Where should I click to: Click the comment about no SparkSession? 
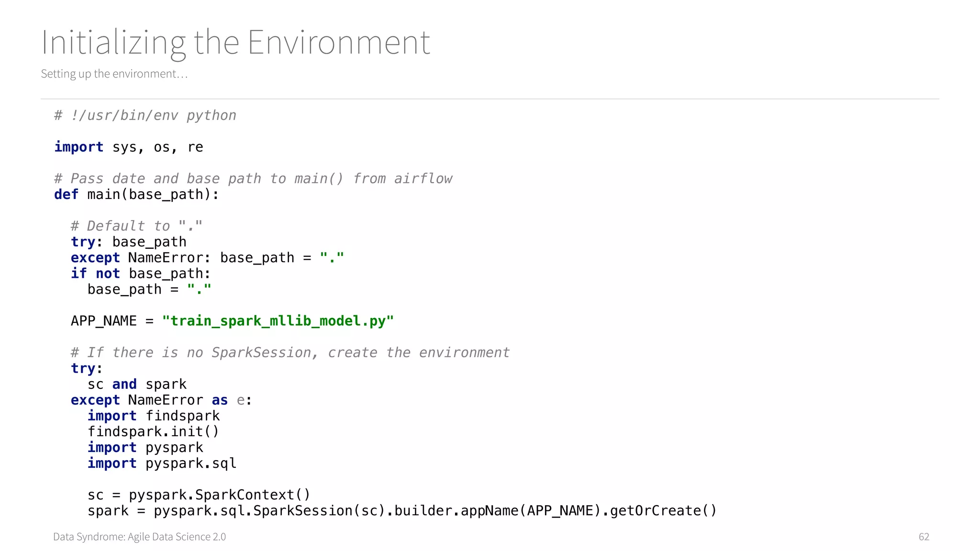pos(290,353)
